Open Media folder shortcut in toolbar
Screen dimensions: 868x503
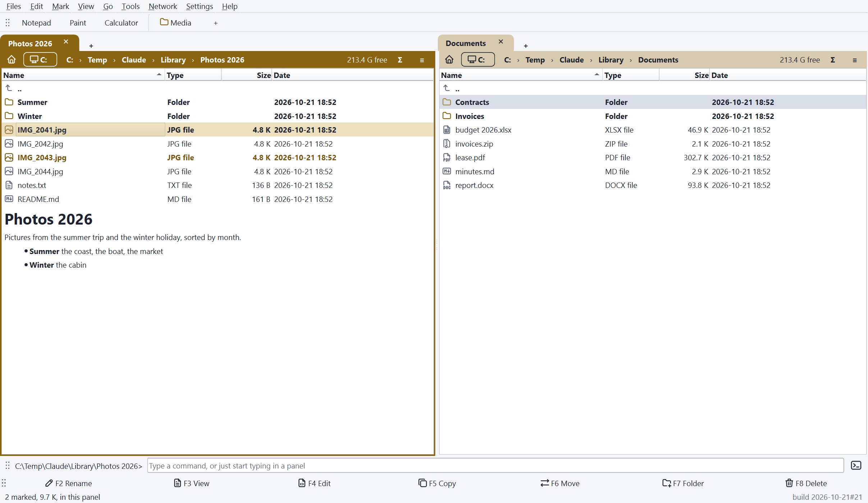click(176, 23)
